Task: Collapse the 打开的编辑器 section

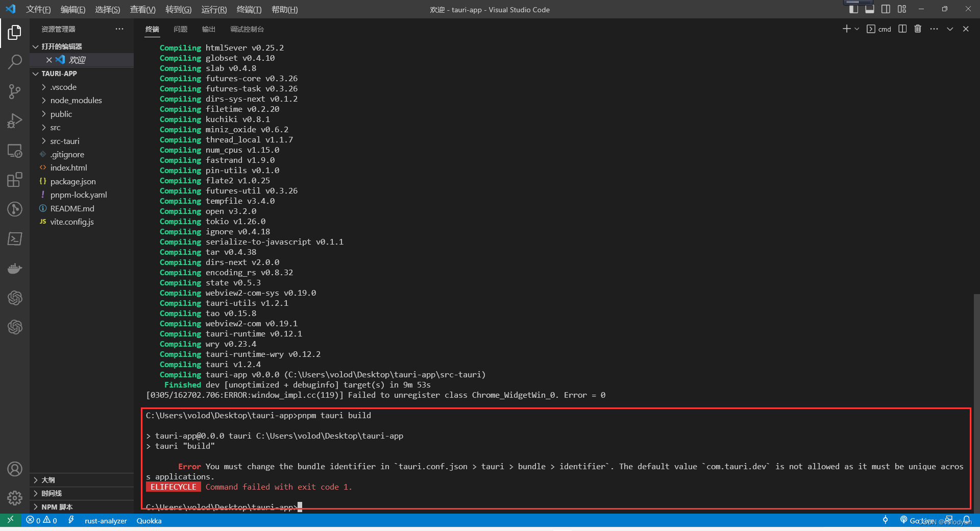Action: tap(82, 46)
